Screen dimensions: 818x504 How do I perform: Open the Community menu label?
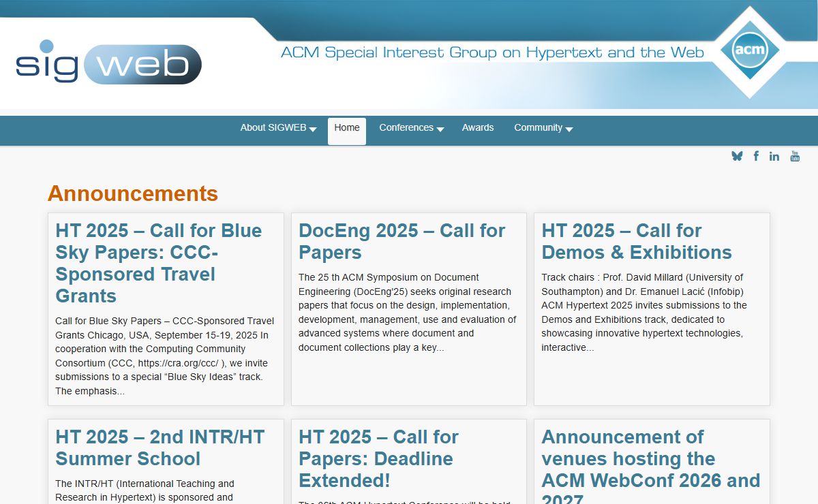tap(539, 127)
